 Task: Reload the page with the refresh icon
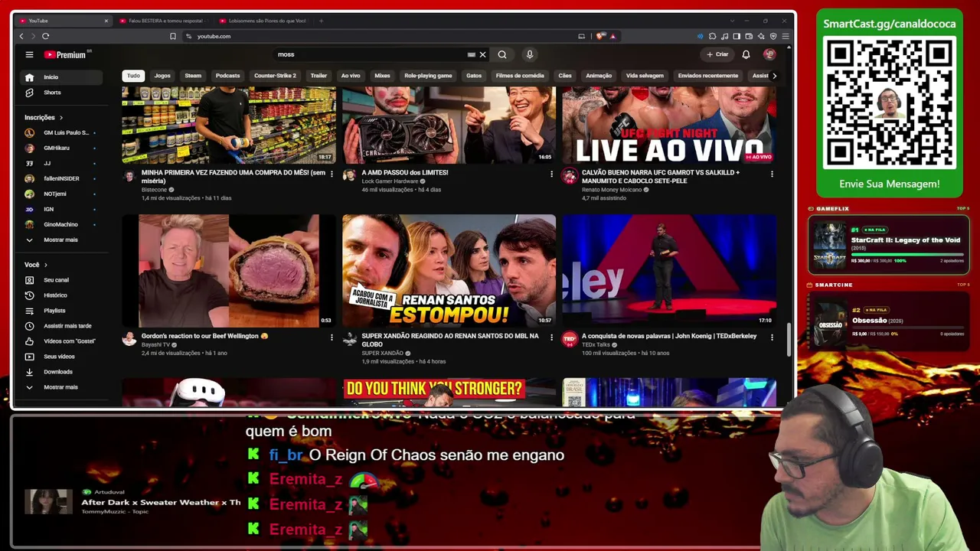click(x=46, y=36)
